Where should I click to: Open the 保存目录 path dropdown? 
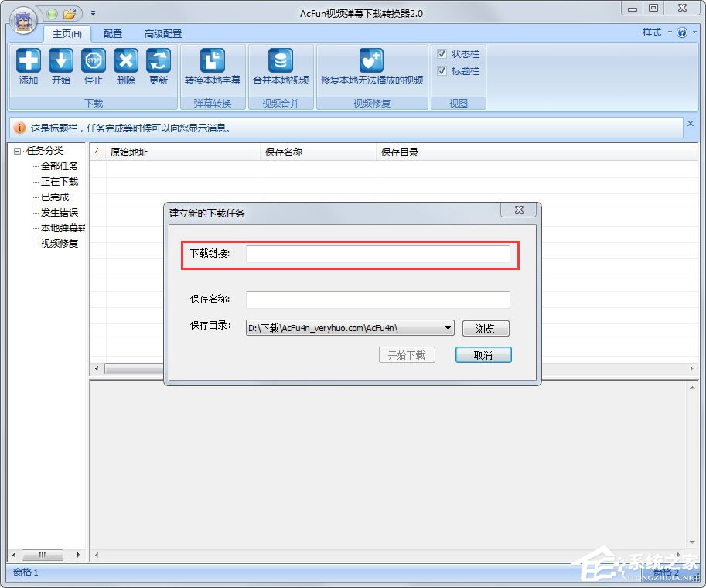[448, 328]
